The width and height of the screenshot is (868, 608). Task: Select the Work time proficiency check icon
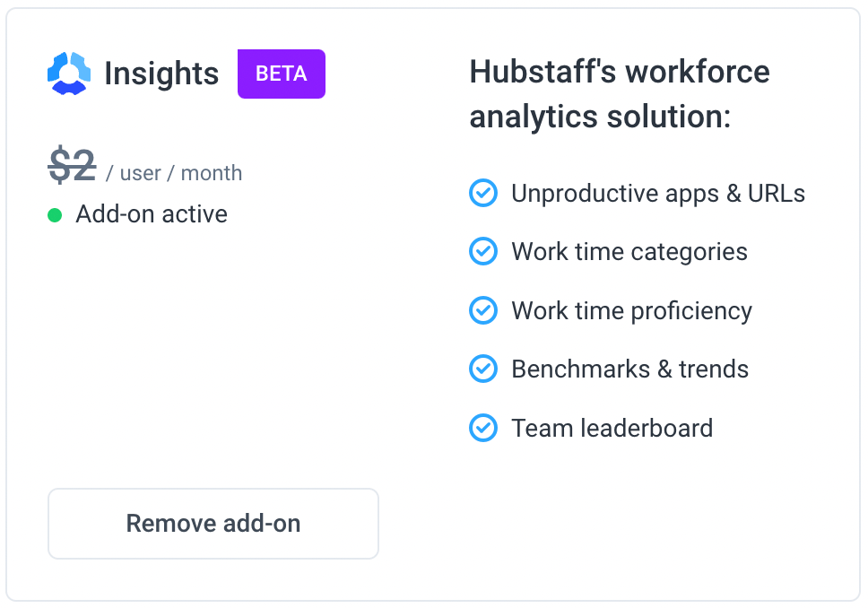click(x=483, y=310)
